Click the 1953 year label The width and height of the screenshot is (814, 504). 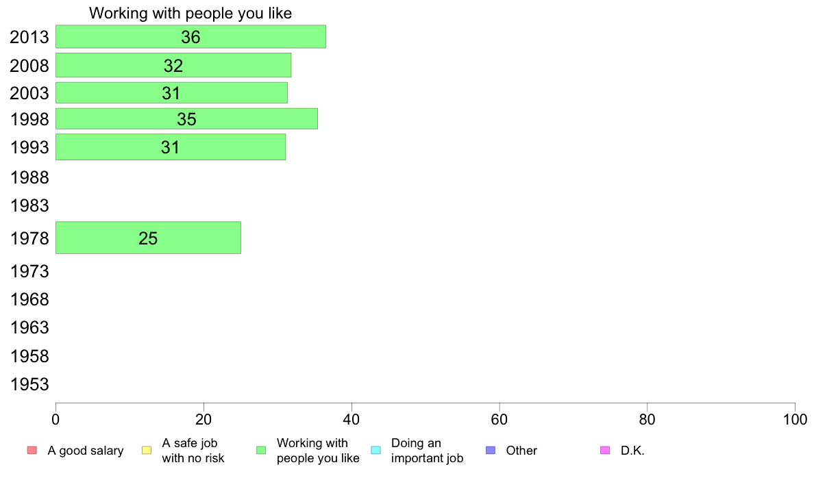[x=29, y=384]
